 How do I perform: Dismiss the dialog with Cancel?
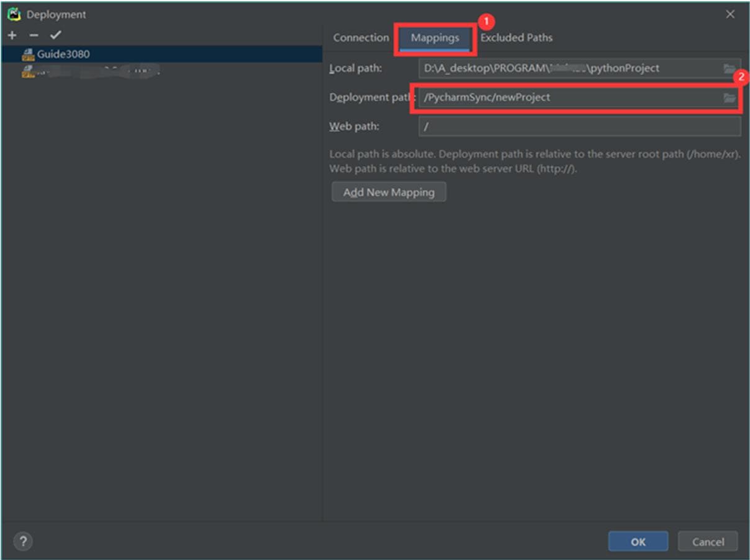coord(708,542)
